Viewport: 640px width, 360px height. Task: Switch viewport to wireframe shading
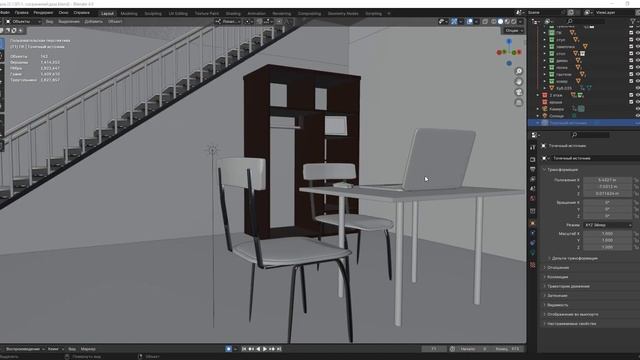click(x=494, y=22)
